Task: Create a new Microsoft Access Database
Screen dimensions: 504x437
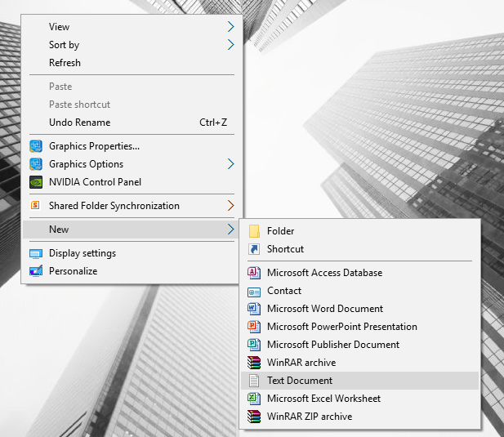Action: 359,273
